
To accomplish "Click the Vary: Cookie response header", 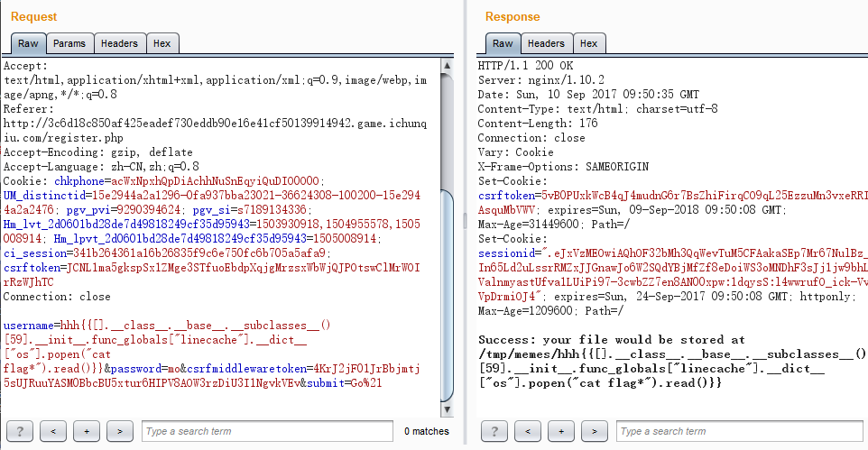I will point(516,152).
